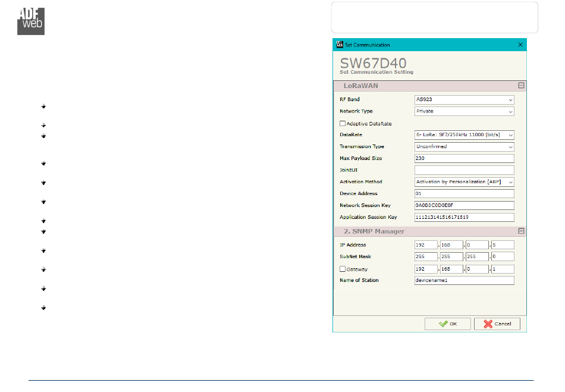Viewport: 565px width, 392px height.
Task: Collapse the LoRaWAN section
Action: pos(521,86)
